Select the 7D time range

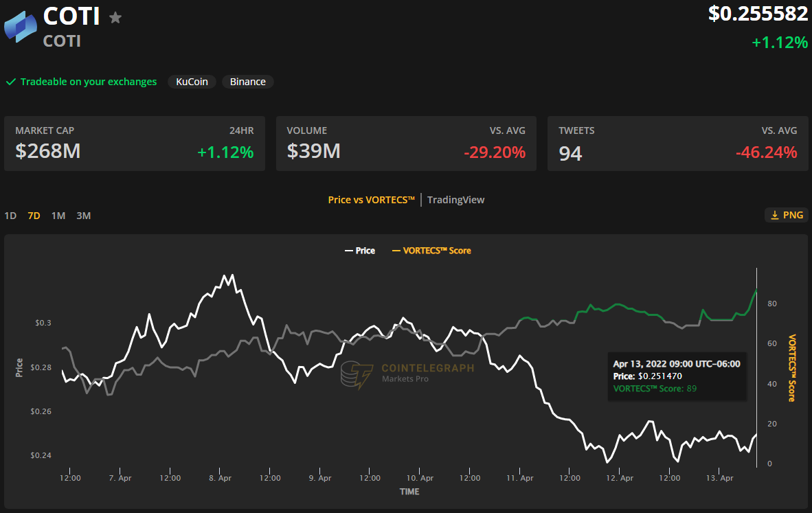[x=34, y=216]
